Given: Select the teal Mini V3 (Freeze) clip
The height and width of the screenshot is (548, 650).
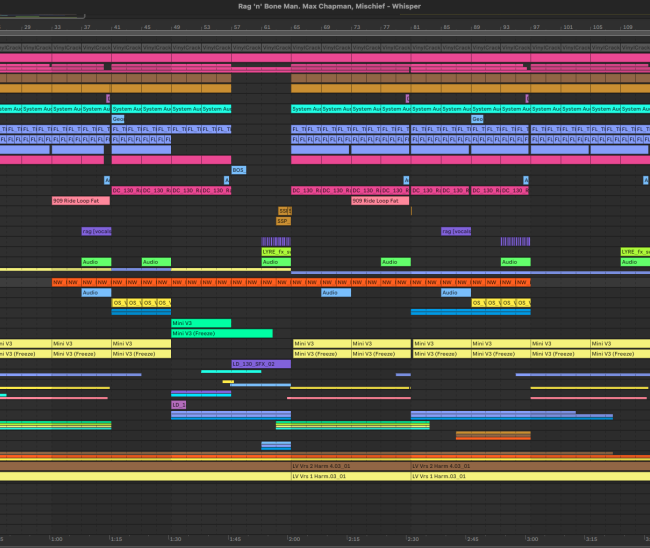Looking at the screenshot, I should [x=221, y=333].
